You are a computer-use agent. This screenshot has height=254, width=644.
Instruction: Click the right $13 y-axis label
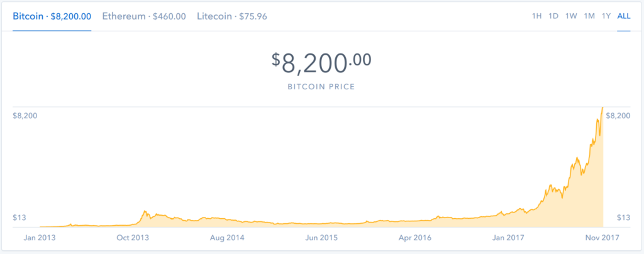(623, 218)
